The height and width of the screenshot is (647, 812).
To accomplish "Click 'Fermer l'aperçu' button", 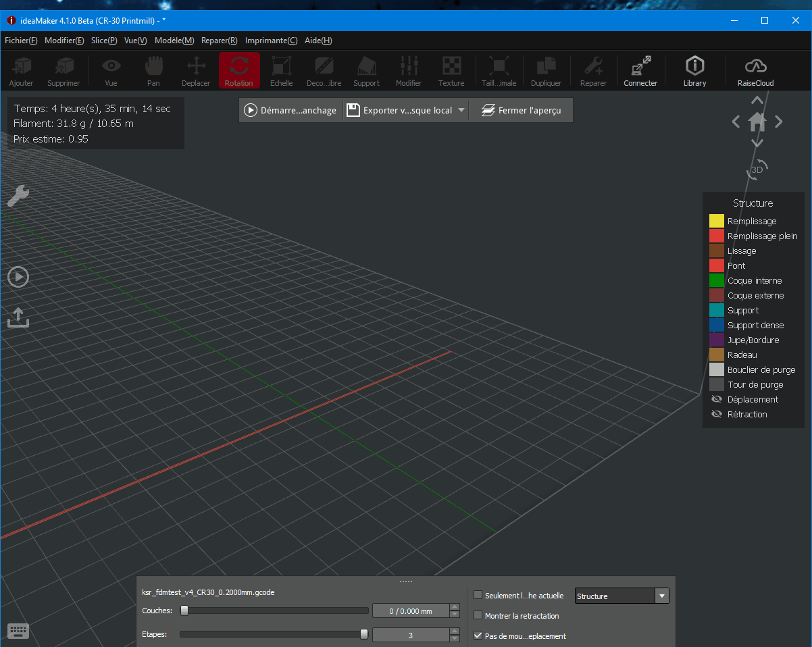I will [521, 110].
